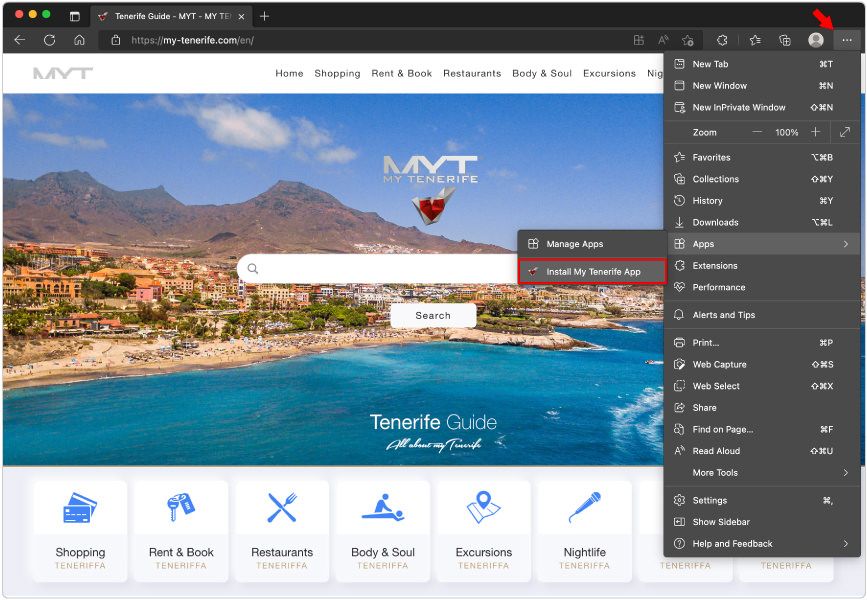Select the Restaurants crossed utensils icon
This screenshot has height=600, width=867.
click(282, 506)
